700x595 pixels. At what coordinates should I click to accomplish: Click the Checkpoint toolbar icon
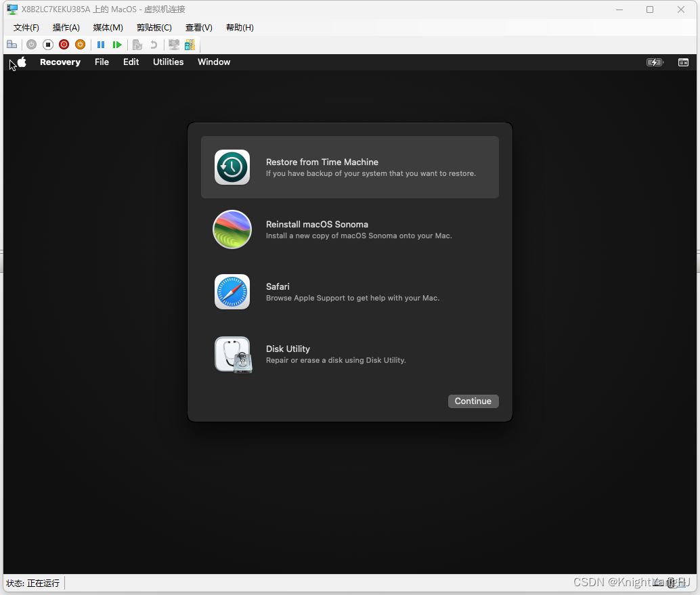pyautogui.click(x=137, y=45)
